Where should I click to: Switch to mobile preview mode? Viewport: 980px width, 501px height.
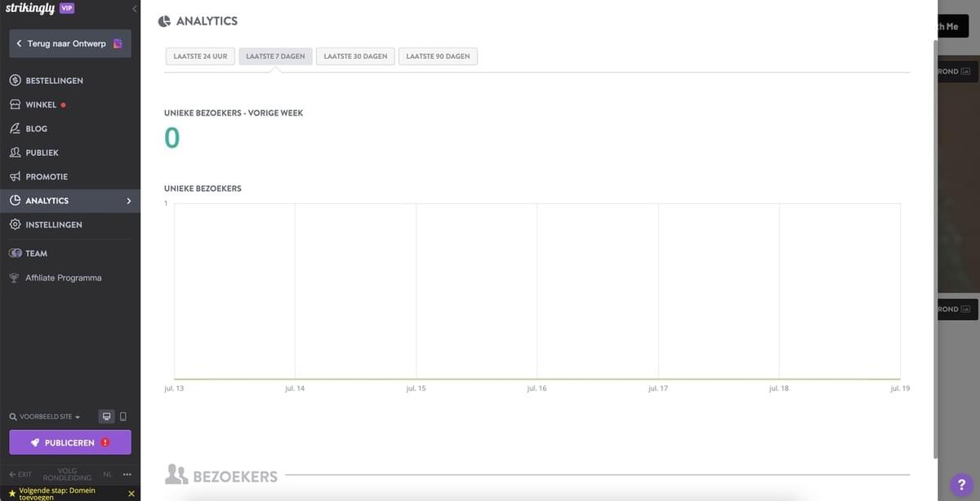(122, 416)
